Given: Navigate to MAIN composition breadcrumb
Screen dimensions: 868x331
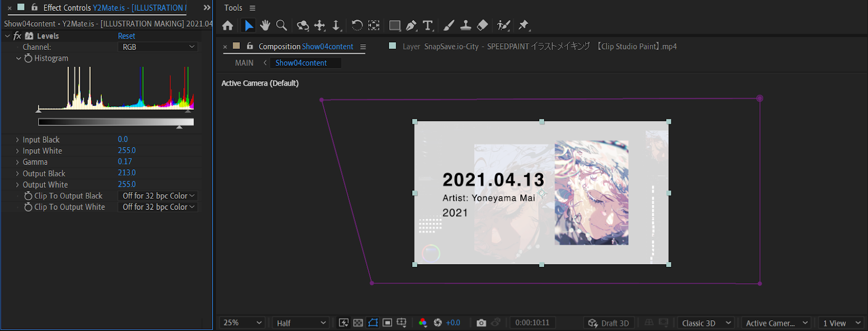Looking at the screenshot, I should coord(244,63).
